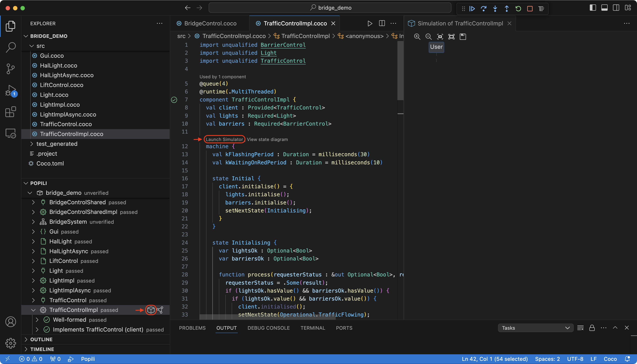This screenshot has height=364, width=637.
Task: Click debug Step Over
Action: (x=484, y=9)
